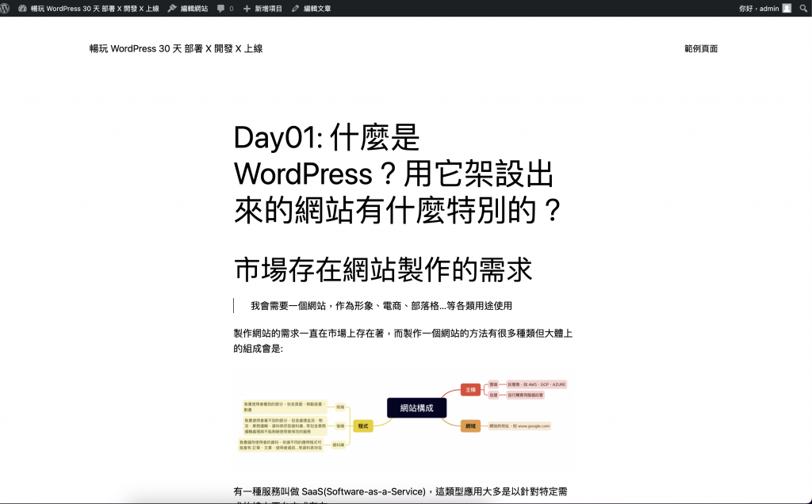The height and width of the screenshot is (504, 812).
Task: Open the 新增項目 menu
Action: (x=268, y=8)
